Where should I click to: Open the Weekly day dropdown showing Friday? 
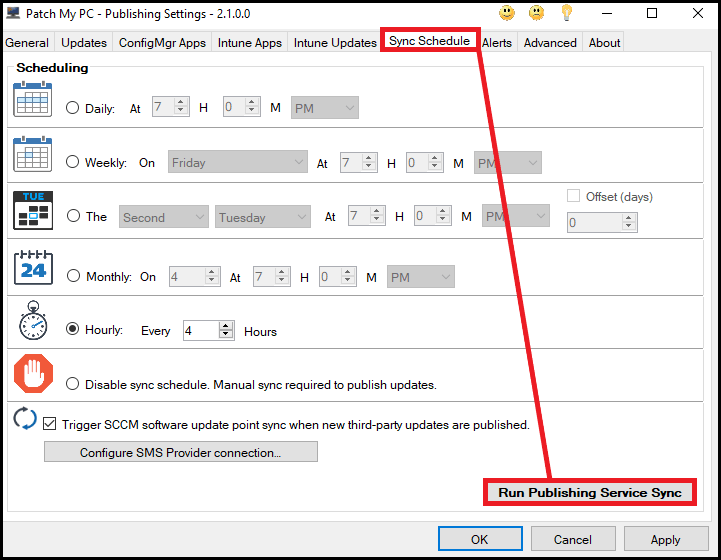[238, 162]
